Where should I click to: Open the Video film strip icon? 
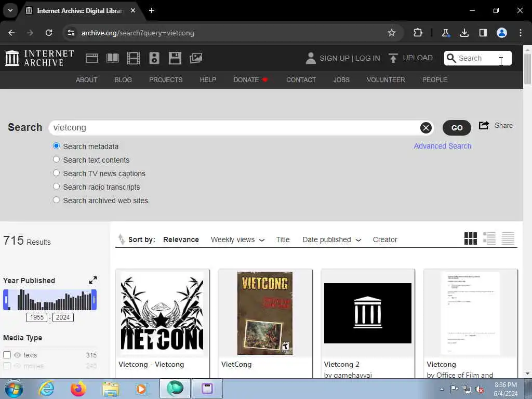tap(134, 58)
